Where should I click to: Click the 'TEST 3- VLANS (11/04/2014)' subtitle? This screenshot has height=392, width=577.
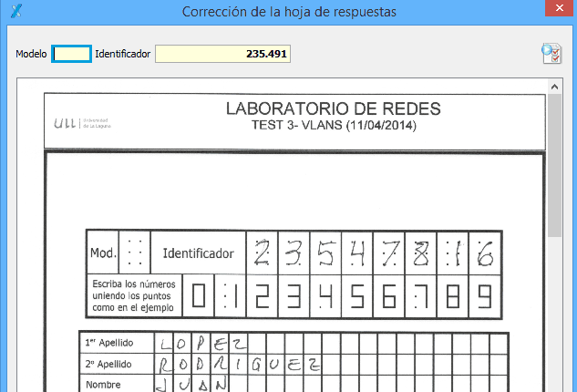[x=334, y=126]
